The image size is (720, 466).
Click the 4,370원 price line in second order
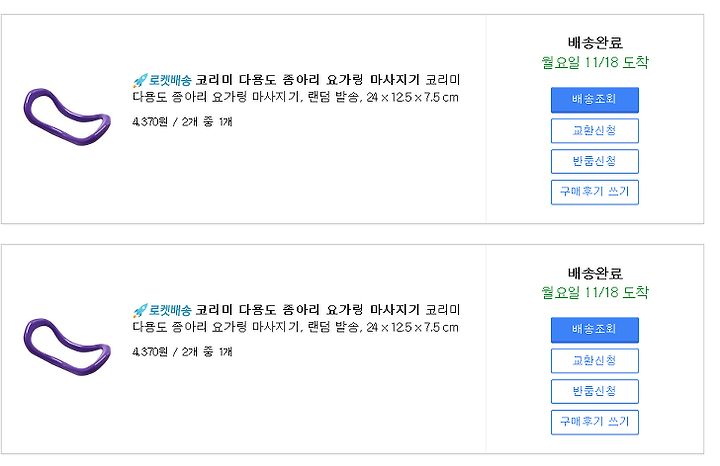(x=182, y=352)
